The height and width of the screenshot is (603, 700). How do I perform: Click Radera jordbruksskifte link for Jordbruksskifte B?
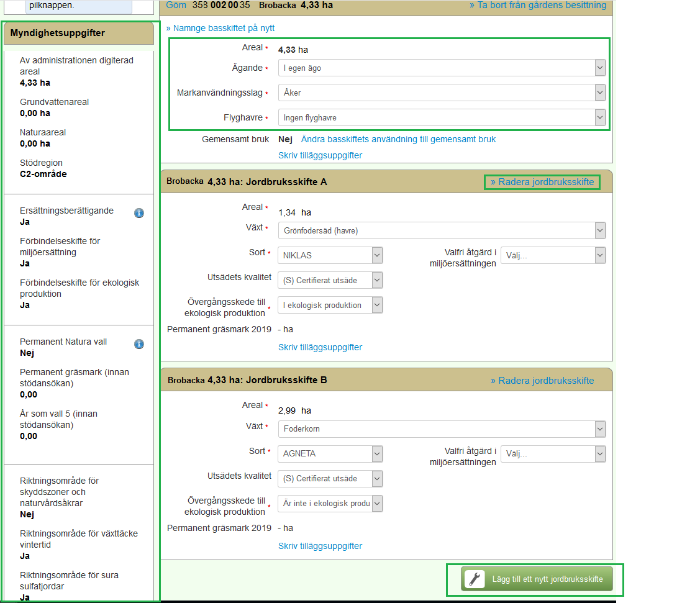coord(542,381)
